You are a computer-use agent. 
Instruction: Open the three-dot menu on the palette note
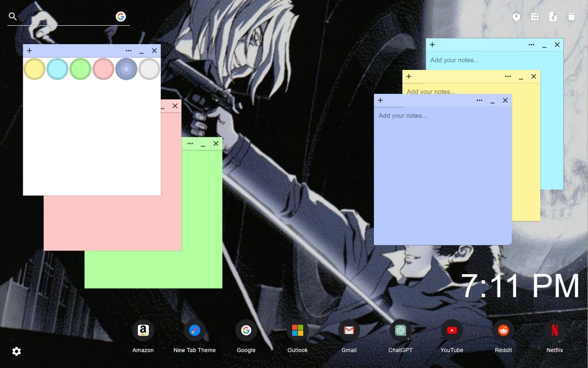[129, 51]
